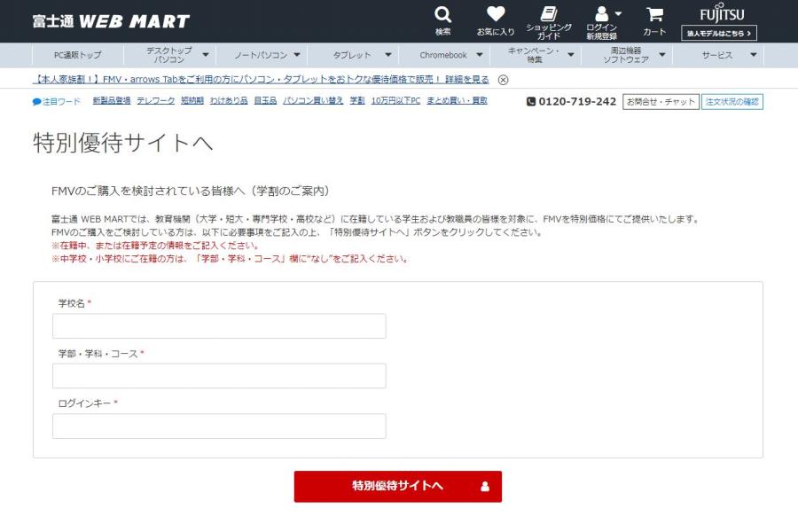
Task: Open the テレワーク keyword link
Action: [156, 101]
